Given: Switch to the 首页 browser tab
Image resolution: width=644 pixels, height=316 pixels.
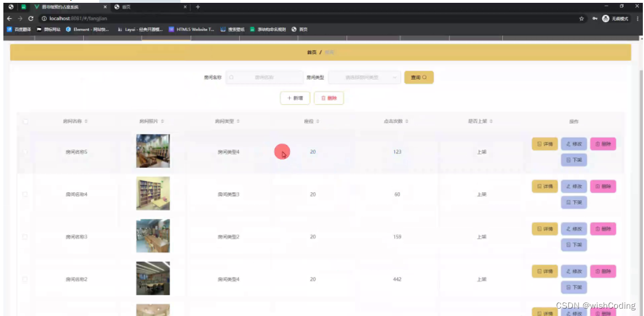Looking at the screenshot, I should click(150, 7).
